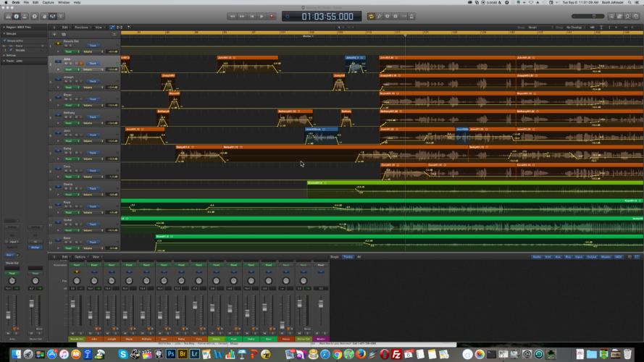Open the tracks area View menu
The width and height of the screenshot is (644, 362).
99,28
